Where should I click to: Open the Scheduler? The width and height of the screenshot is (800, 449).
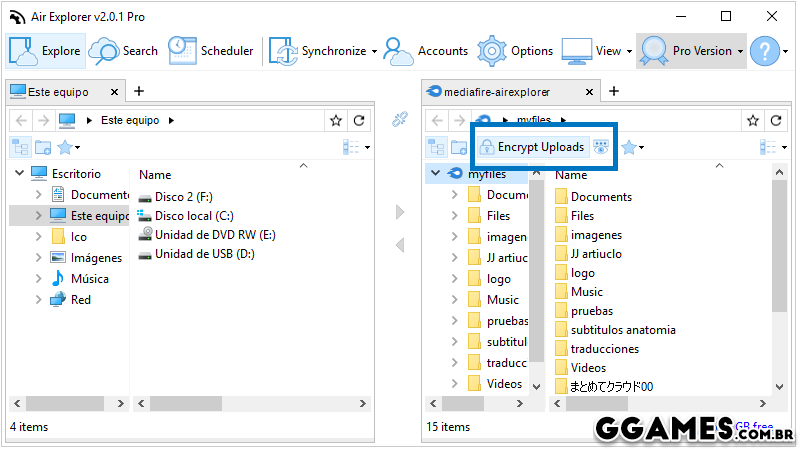pos(210,51)
